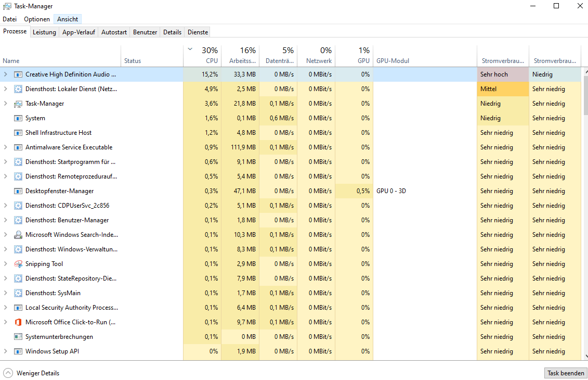Viewport: 588px width, 380px height.
Task: Sort by Arbeitsspeicher column header
Action: pyautogui.click(x=240, y=56)
